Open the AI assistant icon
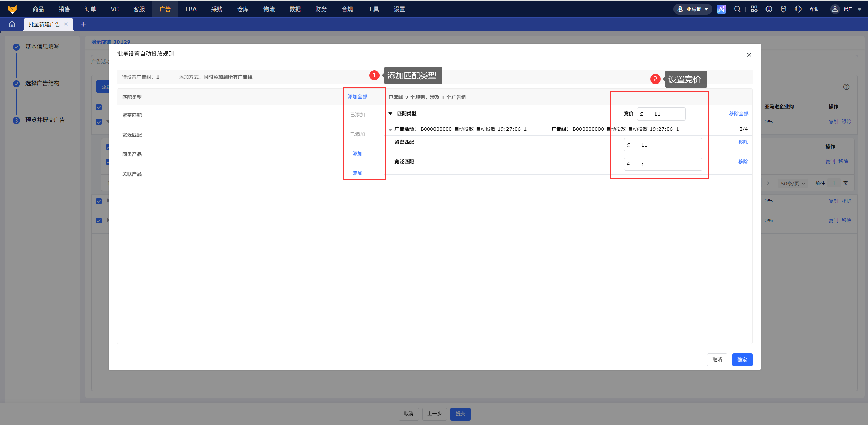The height and width of the screenshot is (425, 868). (721, 9)
